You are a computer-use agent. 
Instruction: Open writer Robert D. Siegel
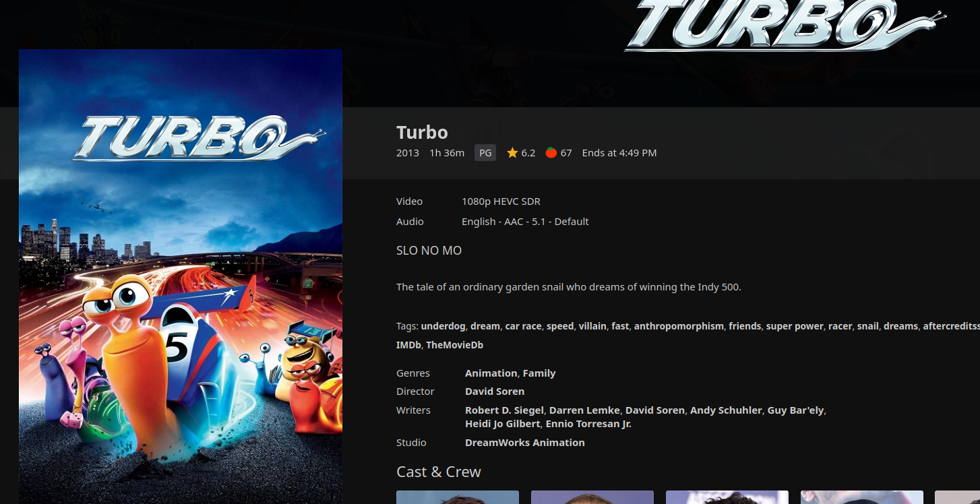click(504, 410)
